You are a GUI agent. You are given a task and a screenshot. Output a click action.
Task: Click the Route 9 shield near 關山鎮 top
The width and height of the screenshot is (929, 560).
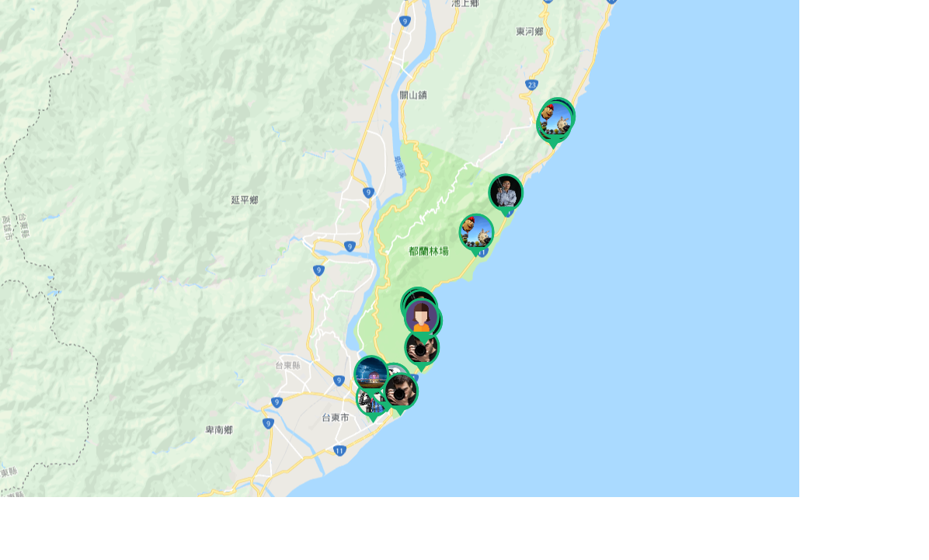tap(405, 21)
